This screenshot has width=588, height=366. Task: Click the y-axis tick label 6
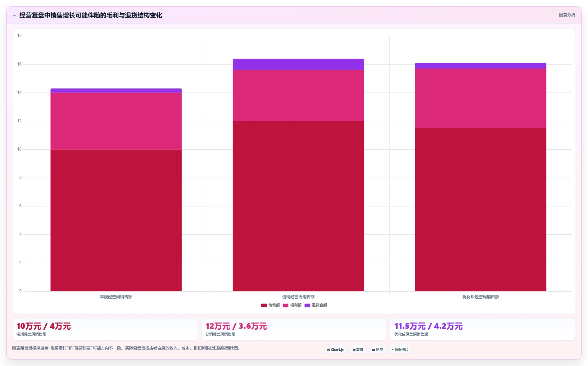tap(20, 206)
